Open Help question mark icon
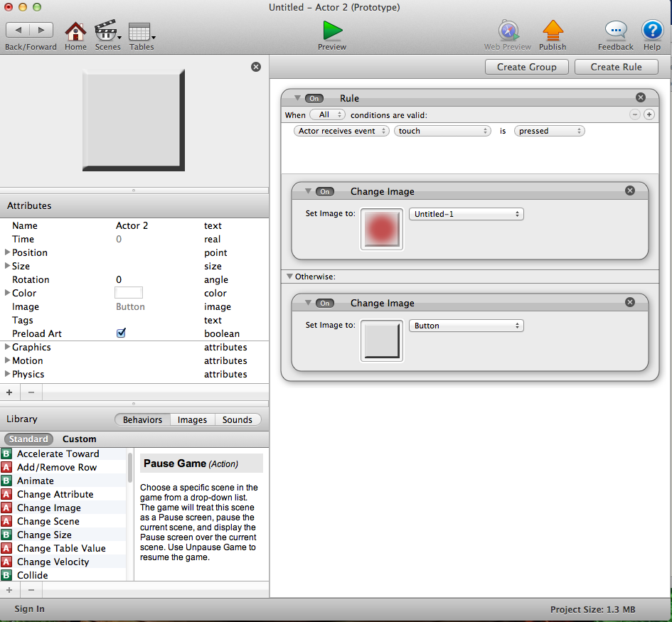This screenshot has width=672, height=622. pyautogui.click(x=652, y=31)
